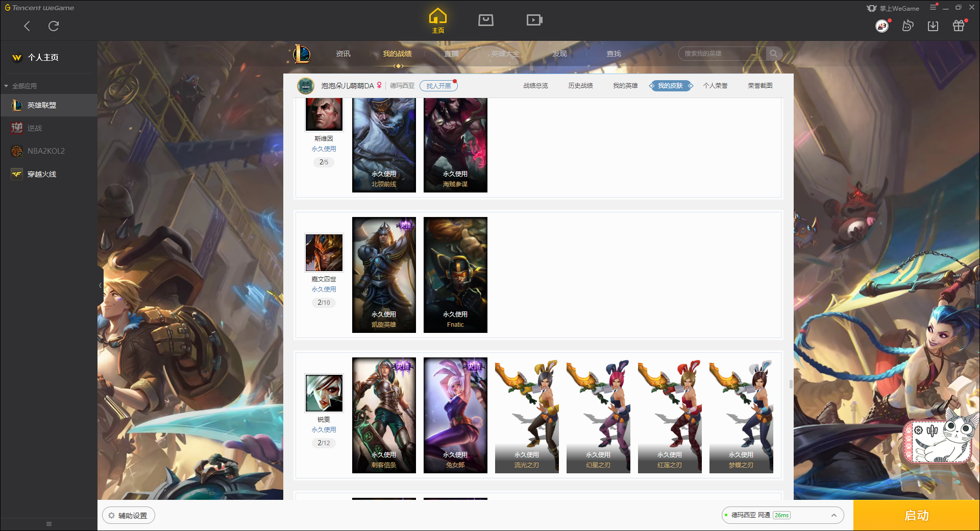Image resolution: width=980 pixels, height=531 pixels.
Task: Click the 2/12 skin count badge
Action: [x=324, y=443]
